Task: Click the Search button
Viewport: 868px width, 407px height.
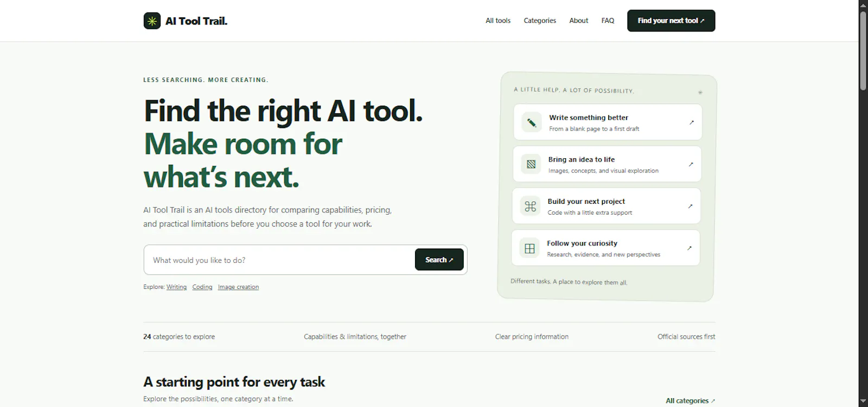Action: (x=439, y=260)
